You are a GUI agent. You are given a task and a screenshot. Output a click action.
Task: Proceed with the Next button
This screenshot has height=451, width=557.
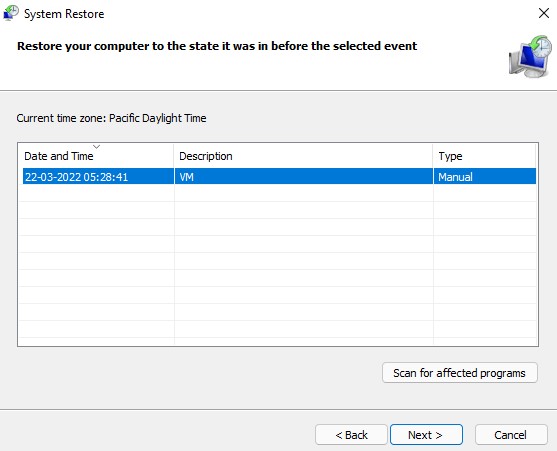click(x=426, y=435)
